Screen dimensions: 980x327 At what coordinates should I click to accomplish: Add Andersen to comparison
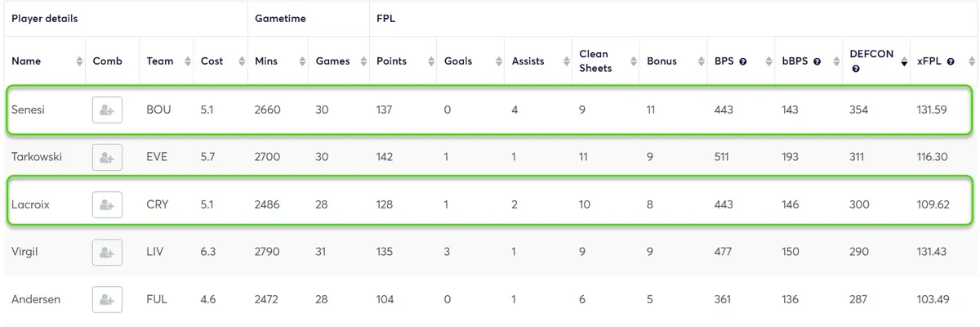(107, 300)
